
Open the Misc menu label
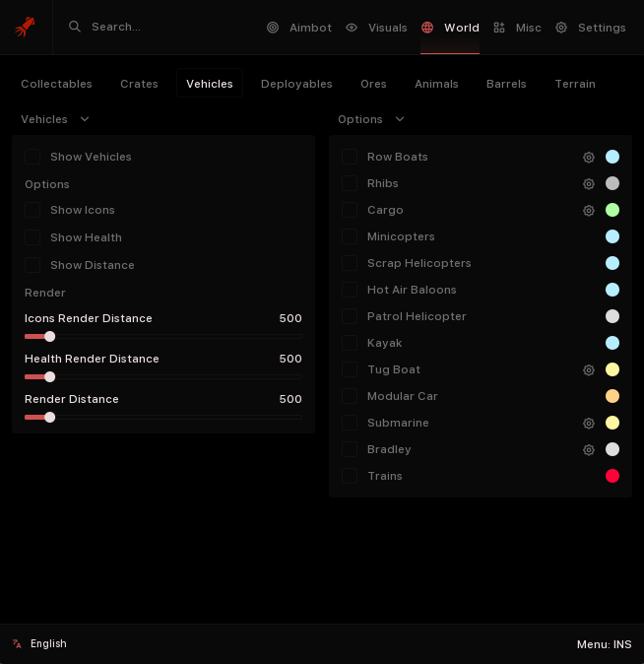coord(529,28)
